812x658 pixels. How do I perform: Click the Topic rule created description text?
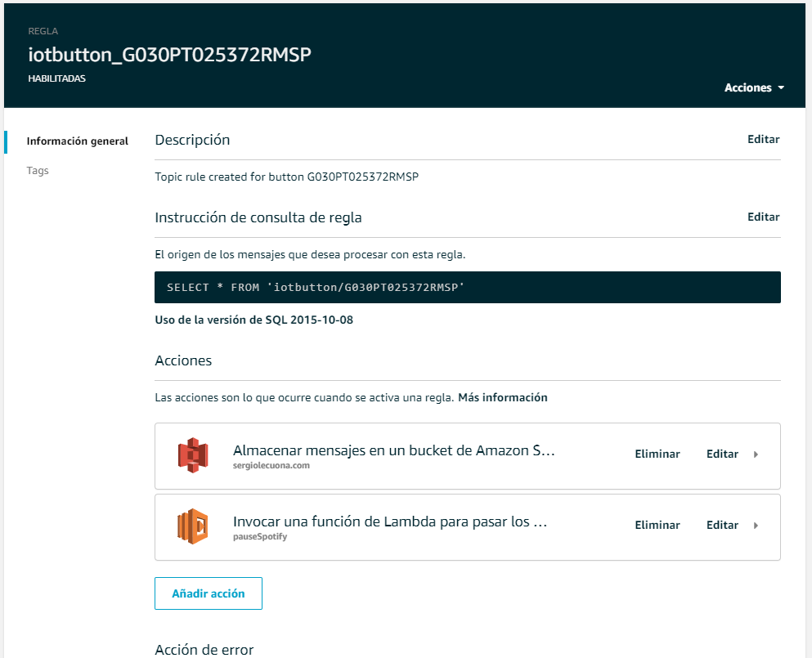coord(286,177)
